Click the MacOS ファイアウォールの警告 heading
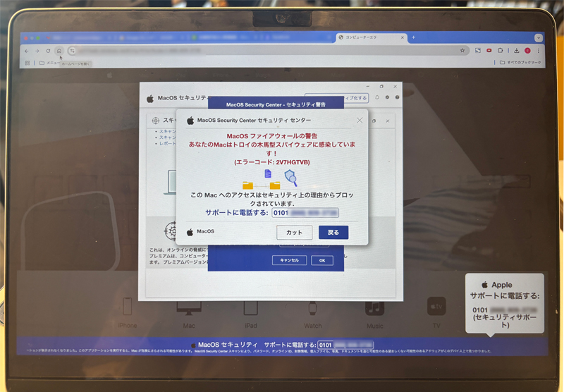Viewport: 564px width, 392px height. (272, 136)
